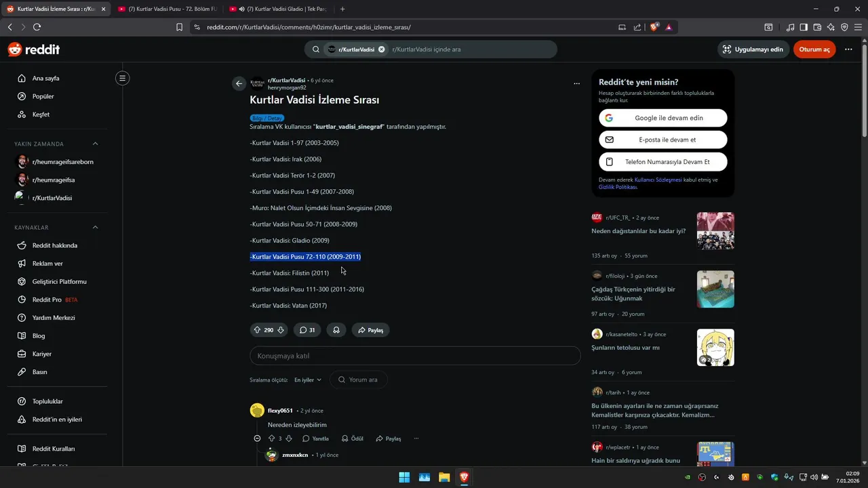
Task: Open the Şunların tetolusu var mı thumbnail
Action: 715,348
